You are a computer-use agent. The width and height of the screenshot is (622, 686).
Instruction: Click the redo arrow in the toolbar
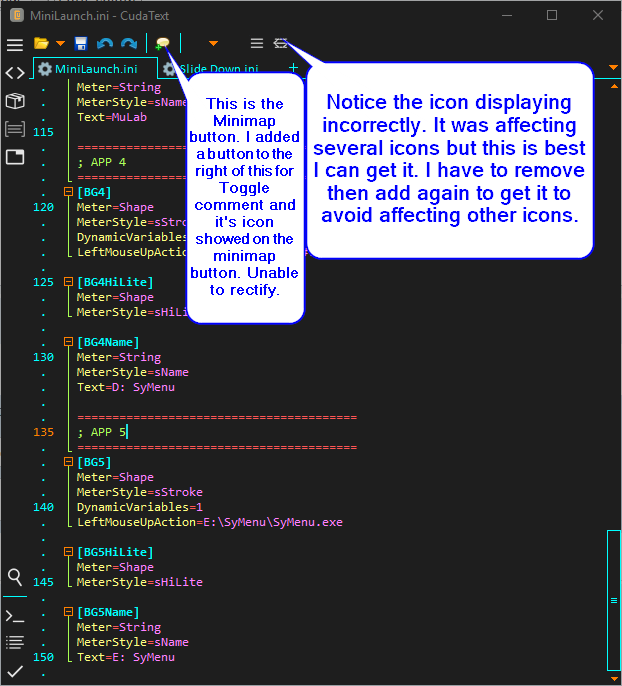click(x=128, y=44)
